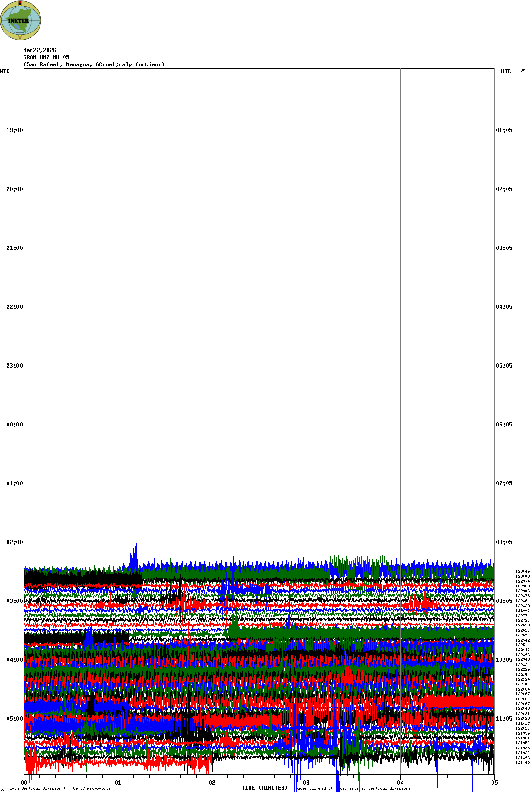This screenshot has height=795, width=532.
Task: Click the 03:00 NIC time label
Action: [x=14, y=601]
